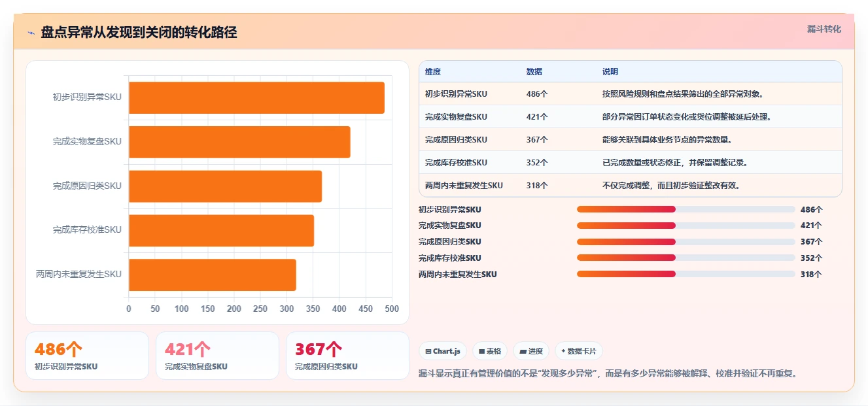The width and height of the screenshot is (868, 406).
Task: Click progress bar for 完成库存校准SKU 352个
Action: pos(686,258)
